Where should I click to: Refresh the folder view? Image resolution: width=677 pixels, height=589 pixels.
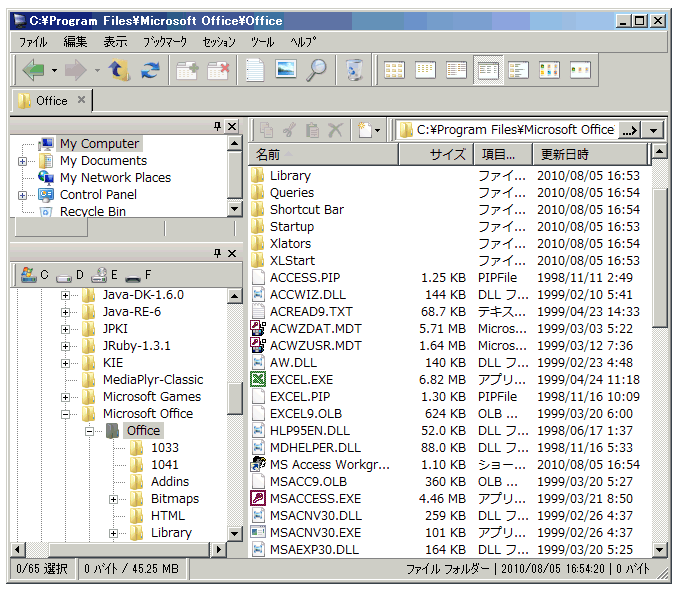(x=150, y=70)
